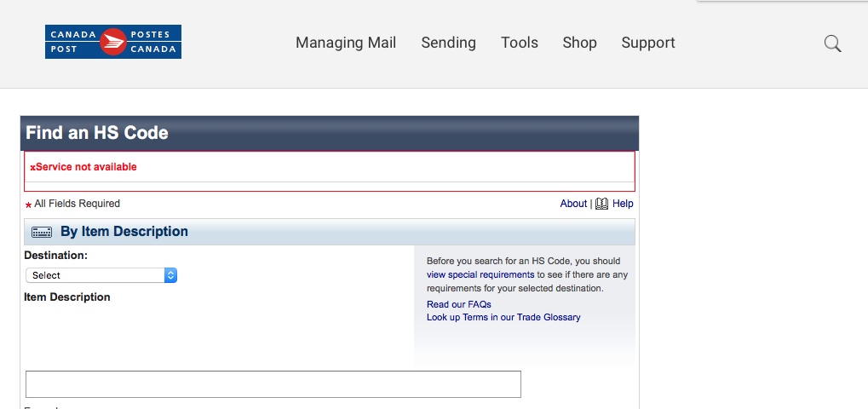
Task: Click the Service not available error message
Action: 83,167
